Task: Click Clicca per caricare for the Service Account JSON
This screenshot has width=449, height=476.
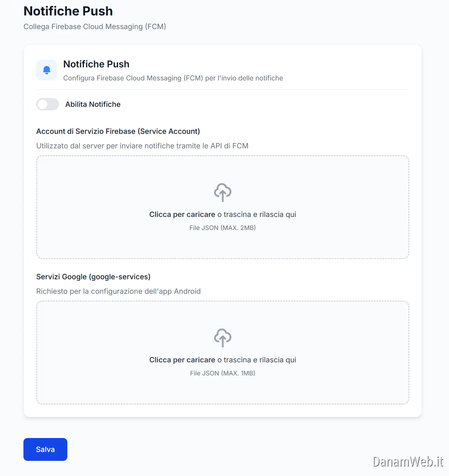Action: [x=182, y=214]
